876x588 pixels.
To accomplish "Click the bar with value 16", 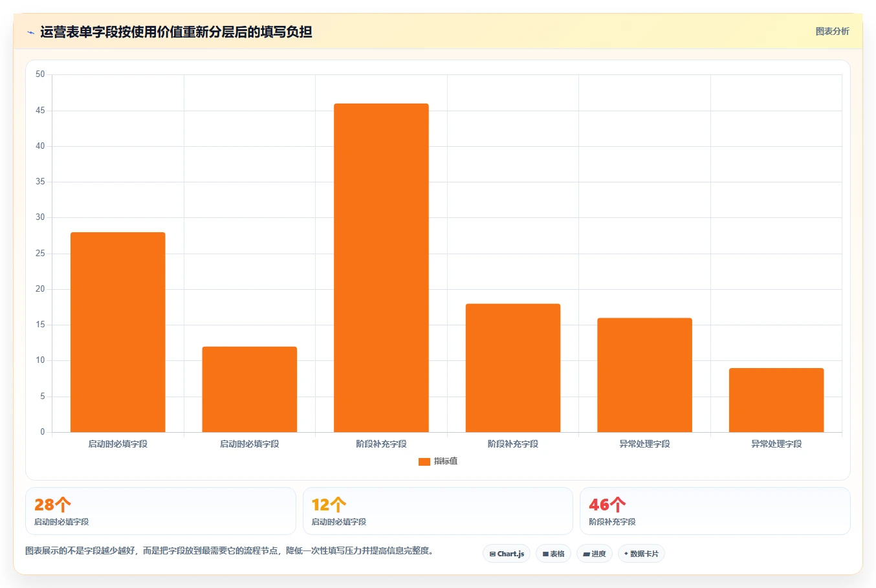I will (x=644, y=375).
